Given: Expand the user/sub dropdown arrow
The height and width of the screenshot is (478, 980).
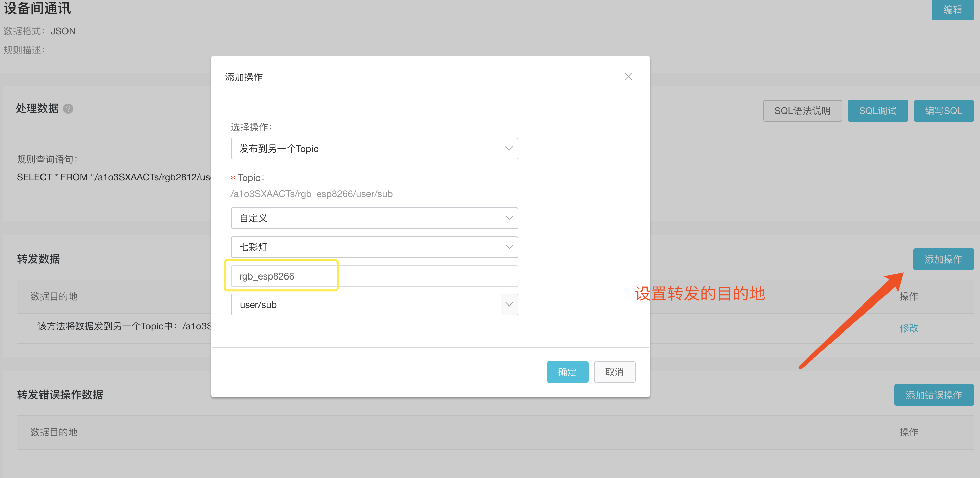Looking at the screenshot, I should tap(509, 305).
